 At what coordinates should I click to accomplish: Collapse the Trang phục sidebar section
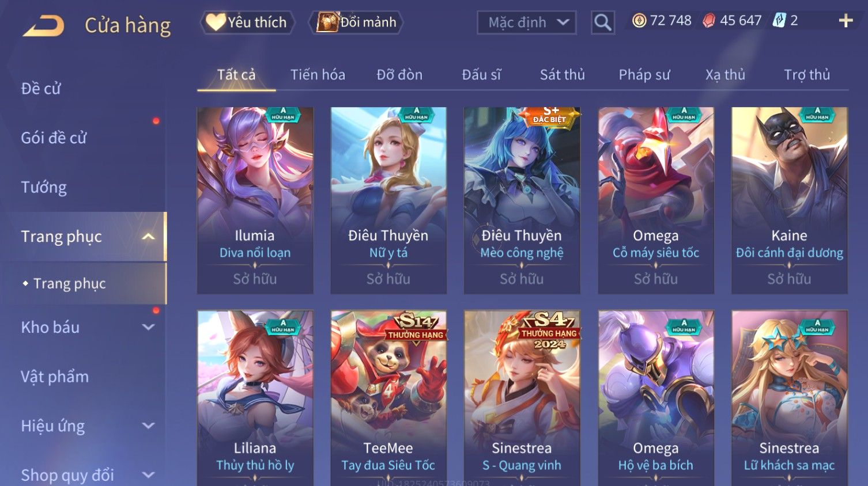[148, 237]
